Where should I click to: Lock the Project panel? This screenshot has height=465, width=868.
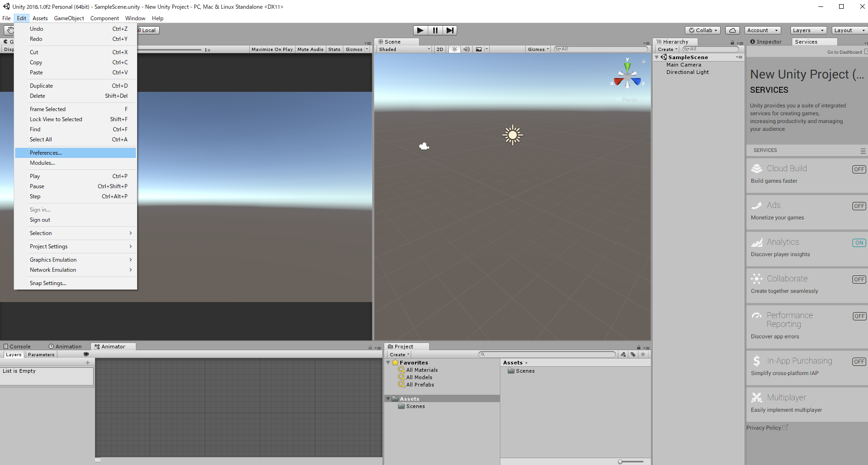(638, 347)
